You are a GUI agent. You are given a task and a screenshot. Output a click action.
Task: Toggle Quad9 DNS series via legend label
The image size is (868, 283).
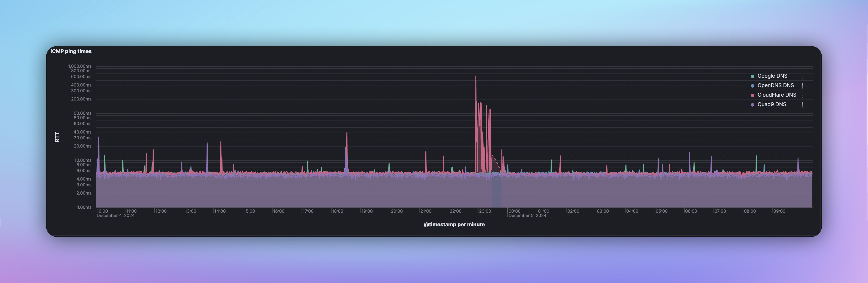click(x=772, y=104)
